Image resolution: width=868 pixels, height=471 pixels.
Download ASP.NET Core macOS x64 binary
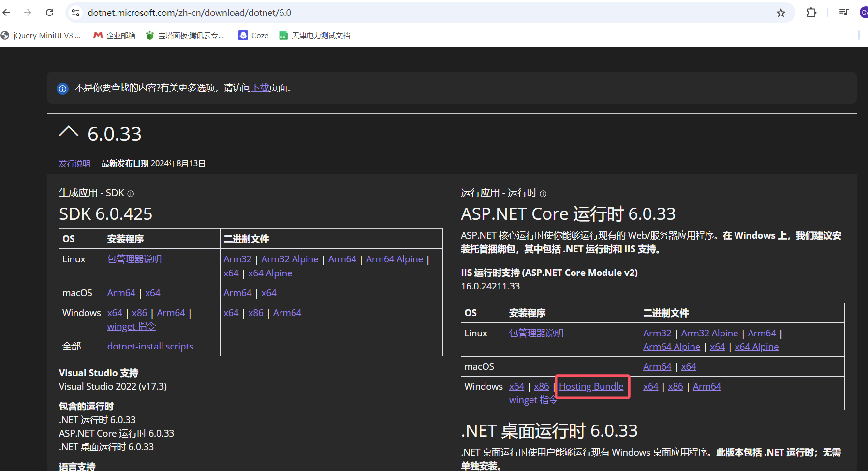[x=689, y=366]
